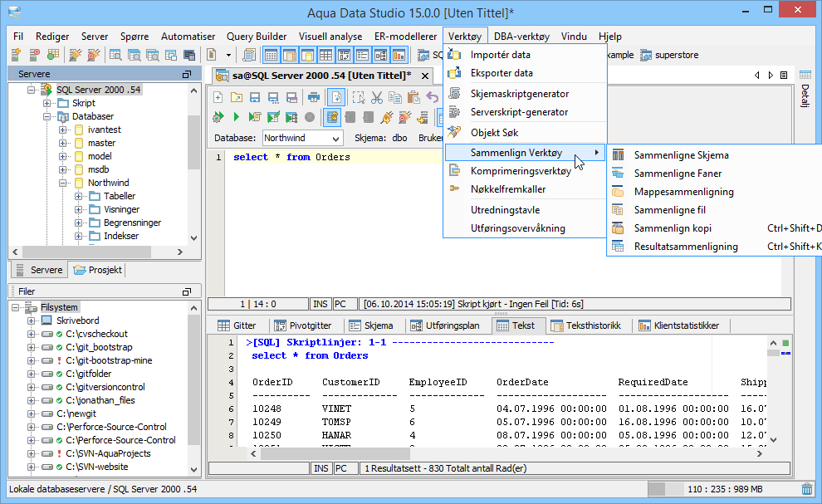
Task: Collapse the Northwind database node
Action: (x=63, y=183)
